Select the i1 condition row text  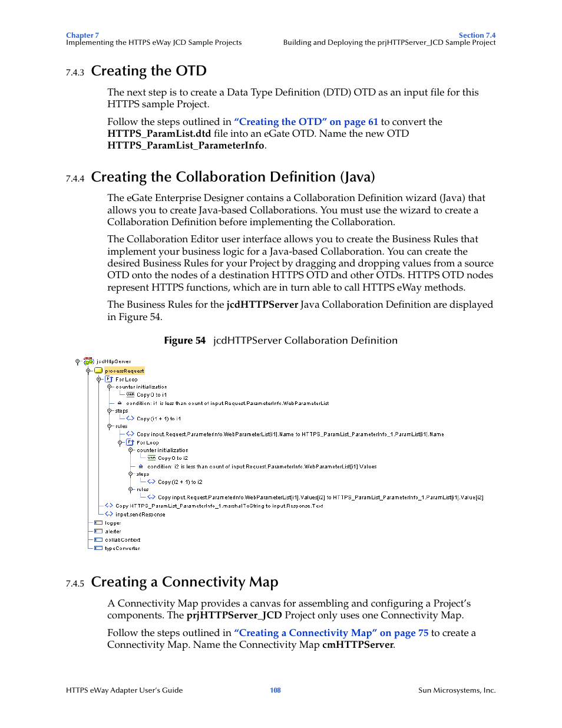tap(227, 403)
